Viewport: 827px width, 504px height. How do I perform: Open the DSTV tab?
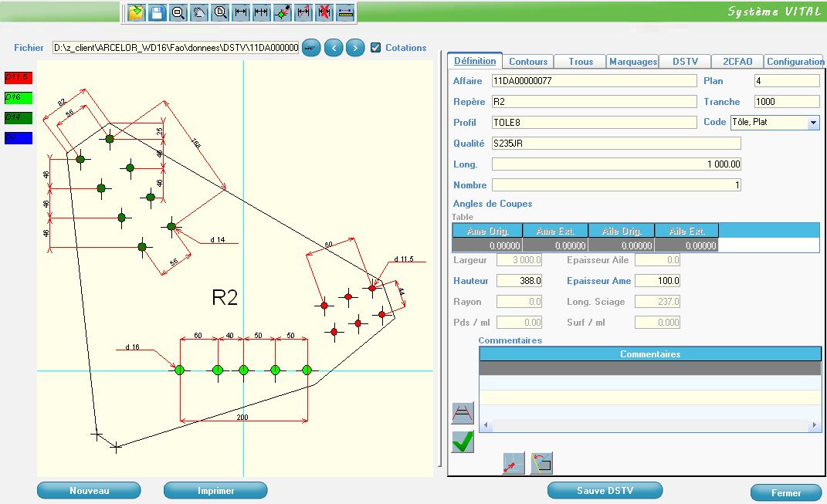tap(685, 62)
